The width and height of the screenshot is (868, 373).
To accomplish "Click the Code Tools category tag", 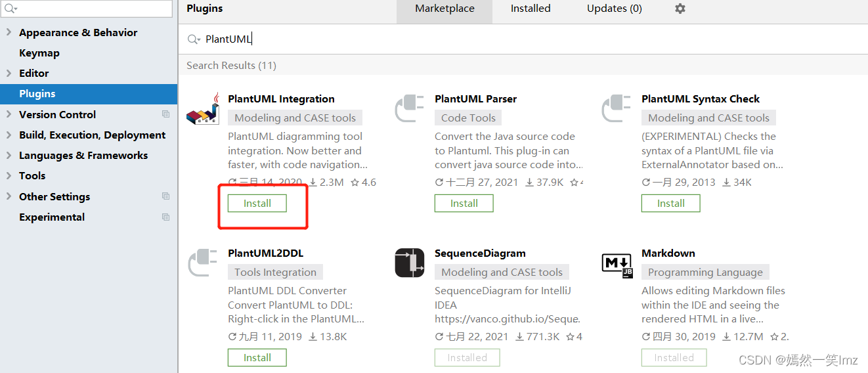I will (x=468, y=118).
